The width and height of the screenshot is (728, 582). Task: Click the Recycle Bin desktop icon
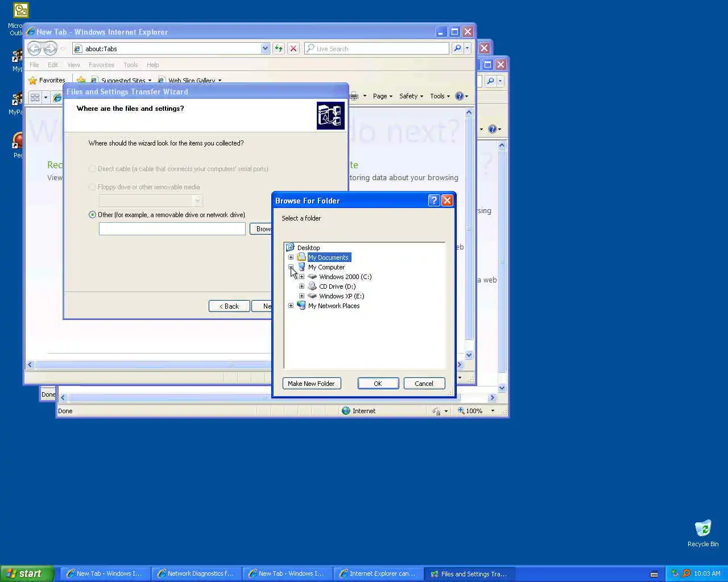703,533
